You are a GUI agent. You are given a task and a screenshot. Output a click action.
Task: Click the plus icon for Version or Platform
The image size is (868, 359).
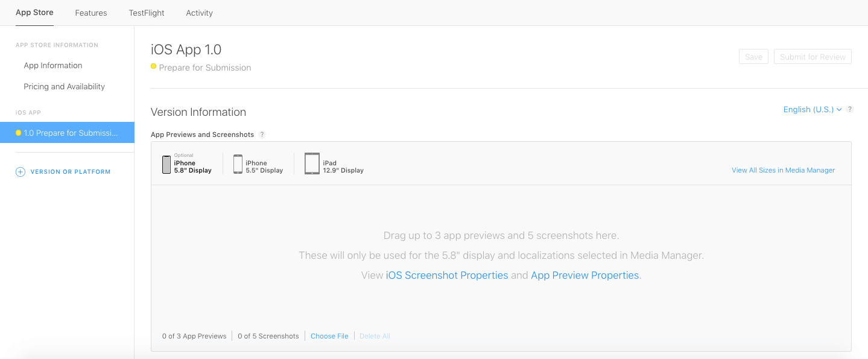[20, 172]
